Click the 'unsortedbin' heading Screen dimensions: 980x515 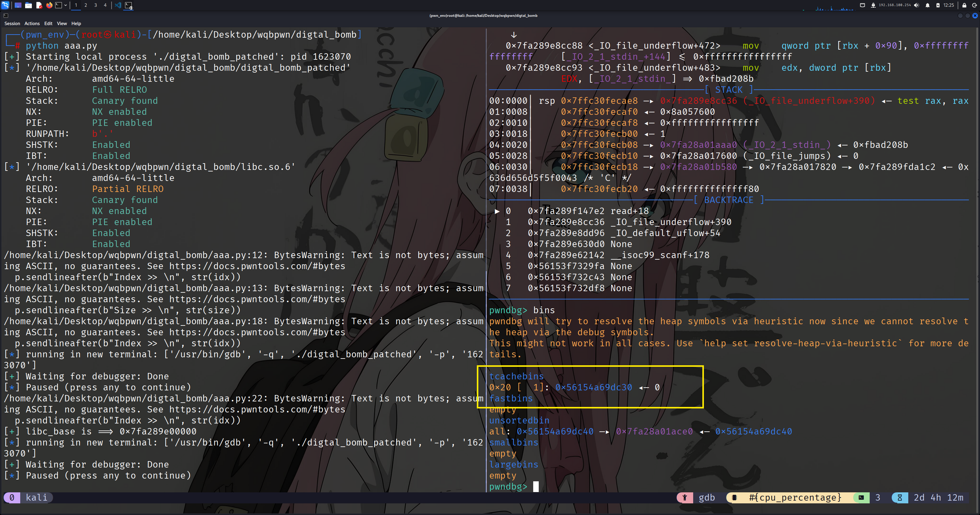tap(519, 420)
